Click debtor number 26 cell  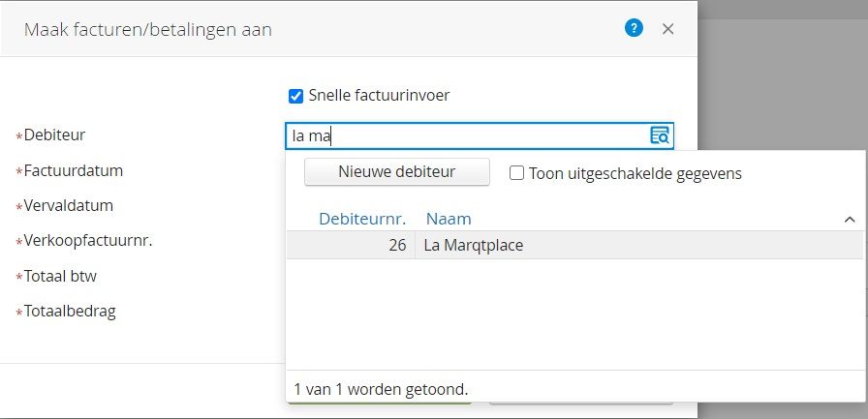coord(397,246)
